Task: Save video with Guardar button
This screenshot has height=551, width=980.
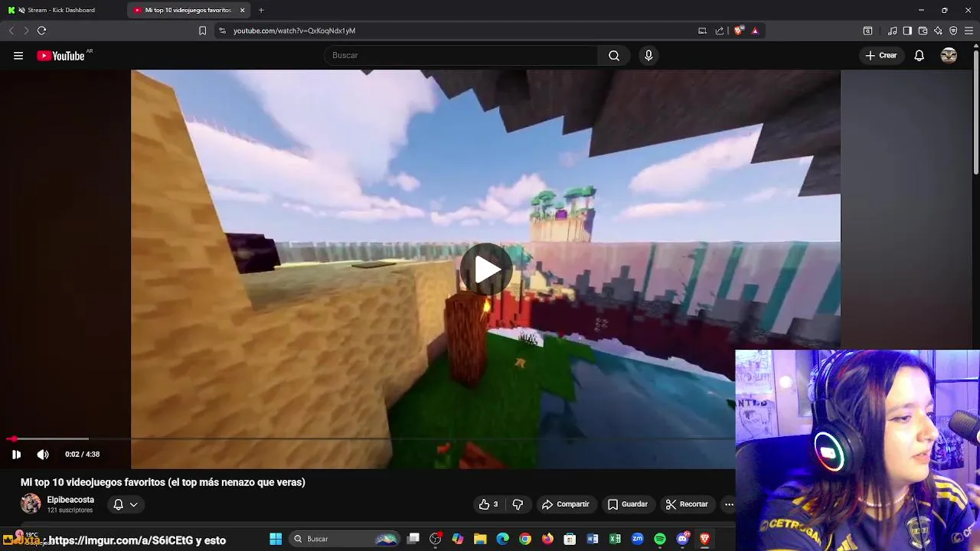Action: coord(628,504)
